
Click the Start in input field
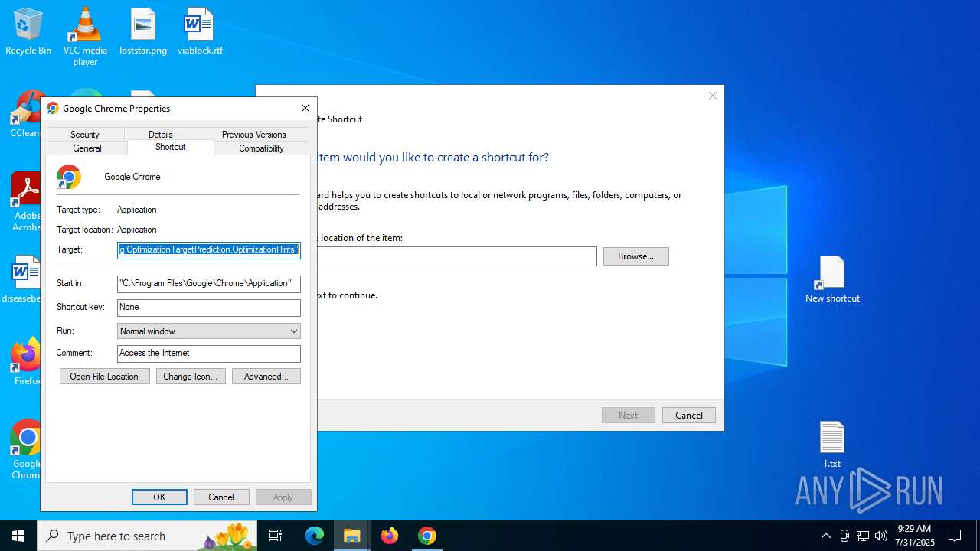(209, 283)
